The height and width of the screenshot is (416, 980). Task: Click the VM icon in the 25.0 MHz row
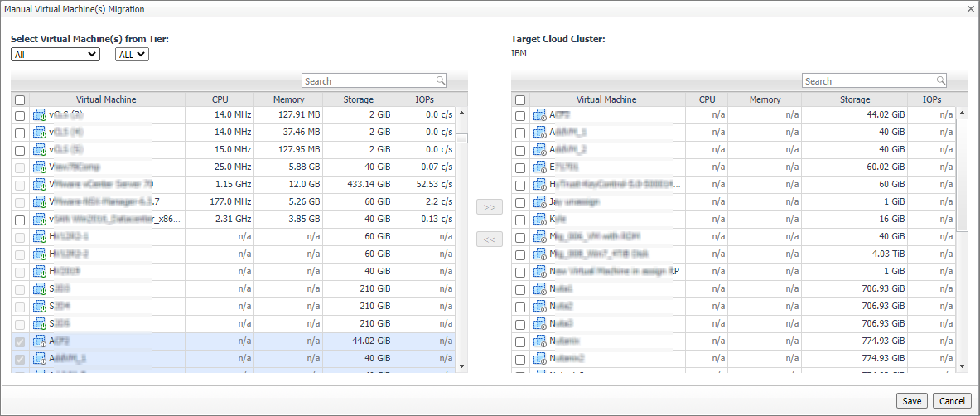tap(40, 167)
